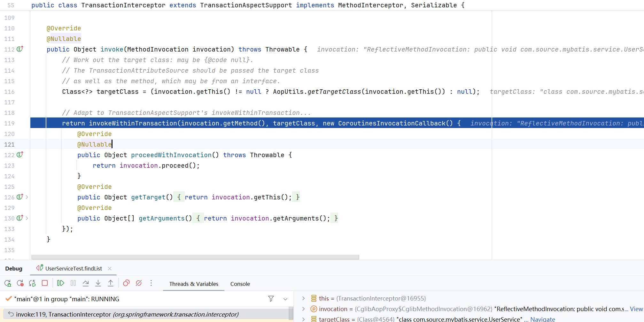The image size is (644, 322).
Task: Click 'Serializable' in class header
Action: click(x=434, y=5)
